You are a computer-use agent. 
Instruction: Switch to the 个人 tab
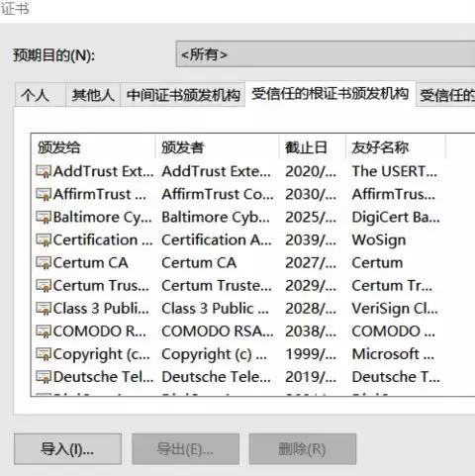40,95
